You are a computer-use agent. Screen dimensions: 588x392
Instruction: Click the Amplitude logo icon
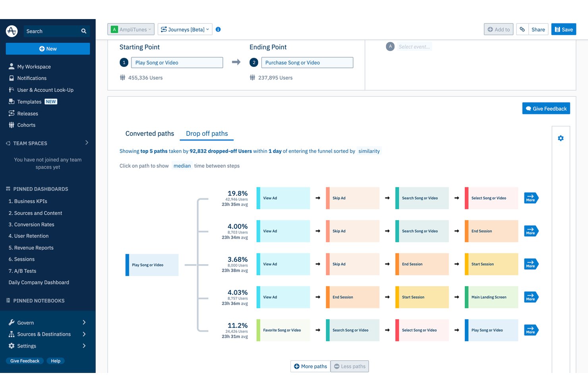[x=12, y=31]
